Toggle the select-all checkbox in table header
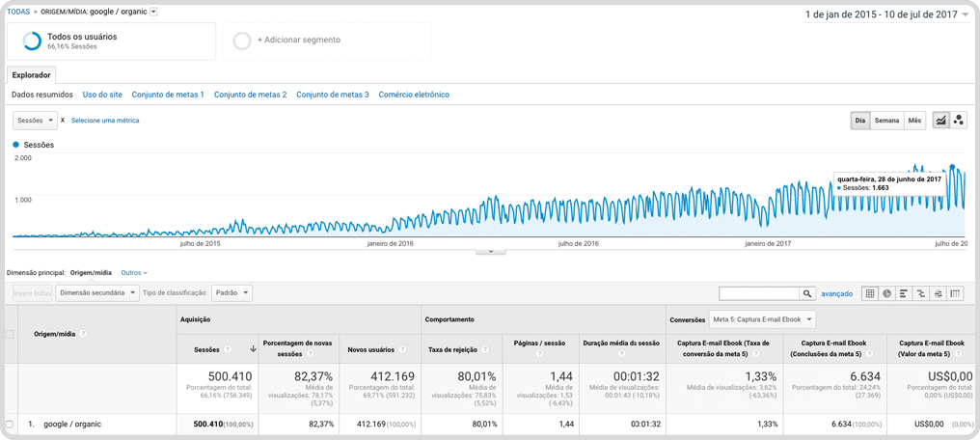The width and height of the screenshot is (980, 440). click(x=9, y=335)
